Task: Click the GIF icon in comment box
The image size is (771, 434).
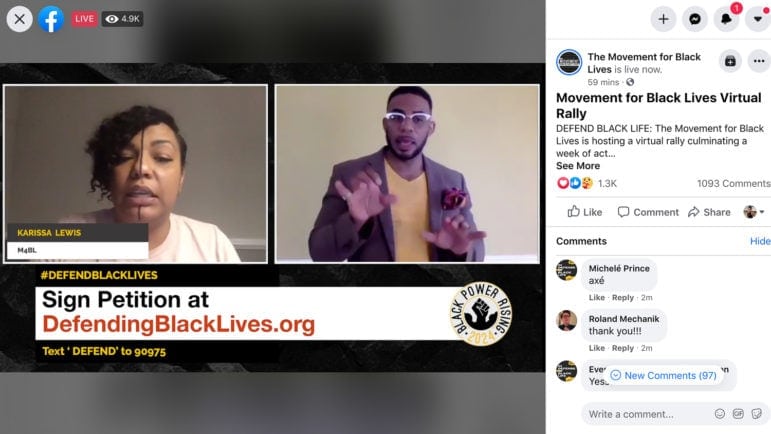Action: pyautogui.click(x=738, y=414)
